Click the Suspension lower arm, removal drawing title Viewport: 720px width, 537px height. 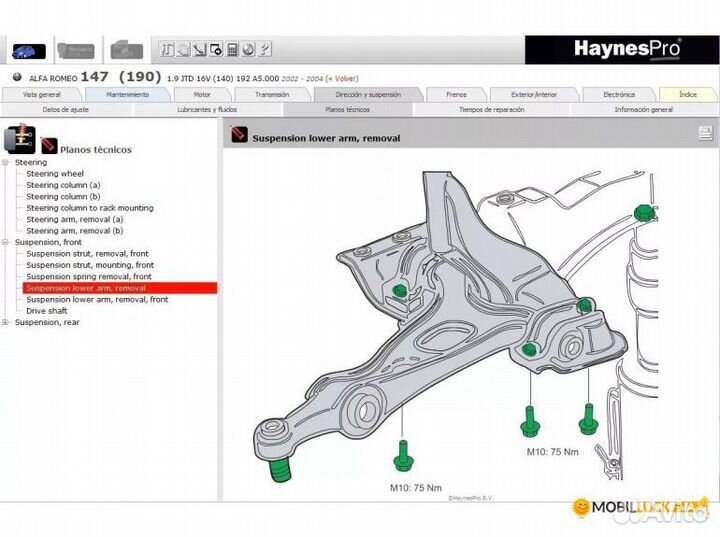(x=326, y=138)
